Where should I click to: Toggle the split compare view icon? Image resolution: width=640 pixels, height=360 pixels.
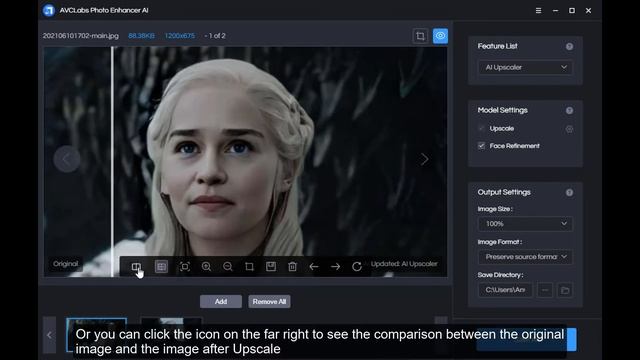[x=136, y=267]
